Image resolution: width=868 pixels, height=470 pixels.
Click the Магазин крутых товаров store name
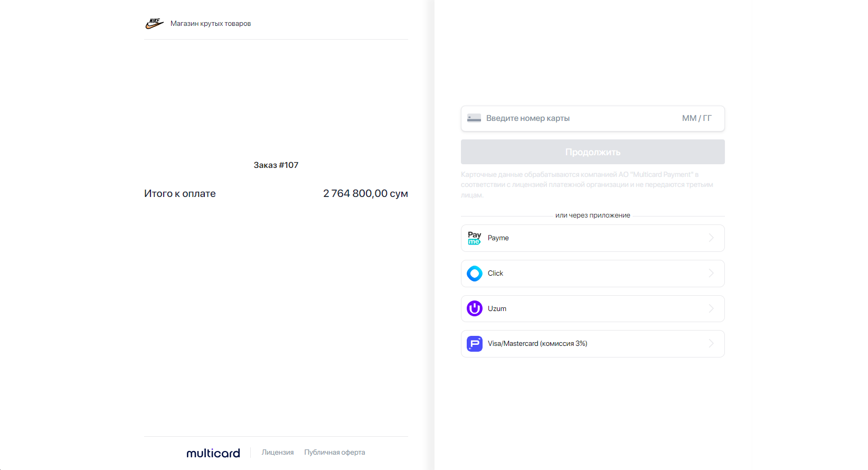click(211, 24)
